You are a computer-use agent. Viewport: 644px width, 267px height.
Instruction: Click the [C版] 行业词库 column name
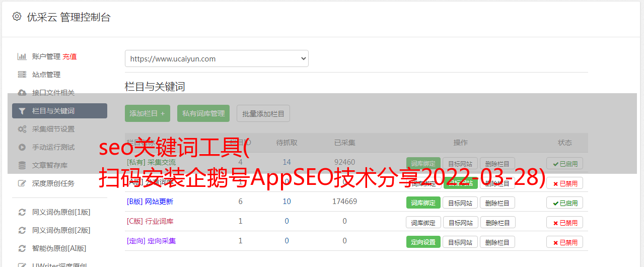[x=150, y=221]
